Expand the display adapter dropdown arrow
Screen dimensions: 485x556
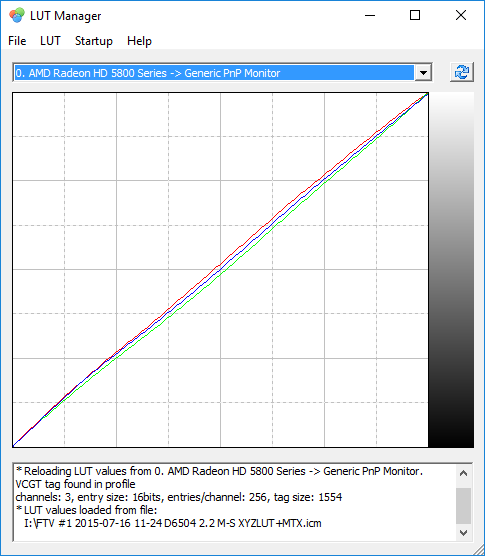click(x=423, y=73)
